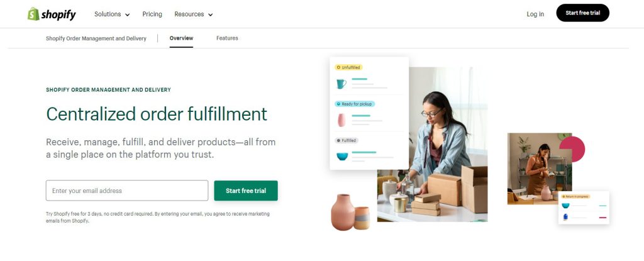Expand the Solutions dropdown menu
The width and height of the screenshot is (644, 261).
click(112, 14)
